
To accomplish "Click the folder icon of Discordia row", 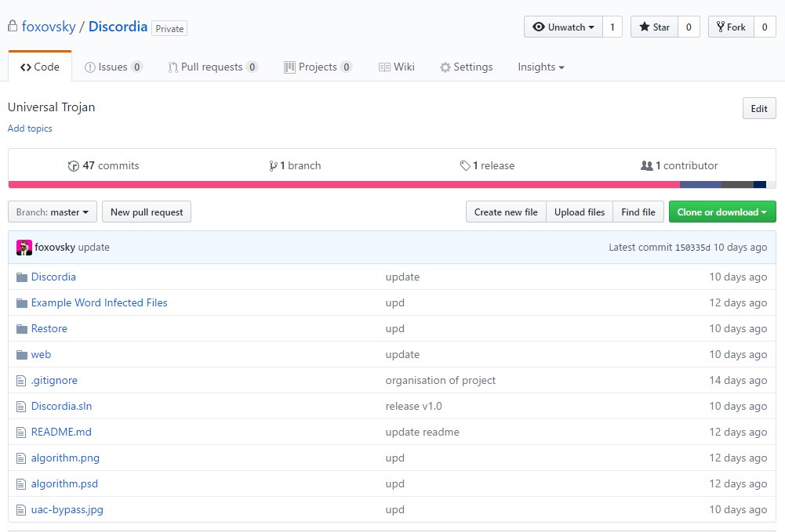I will pyautogui.click(x=21, y=277).
